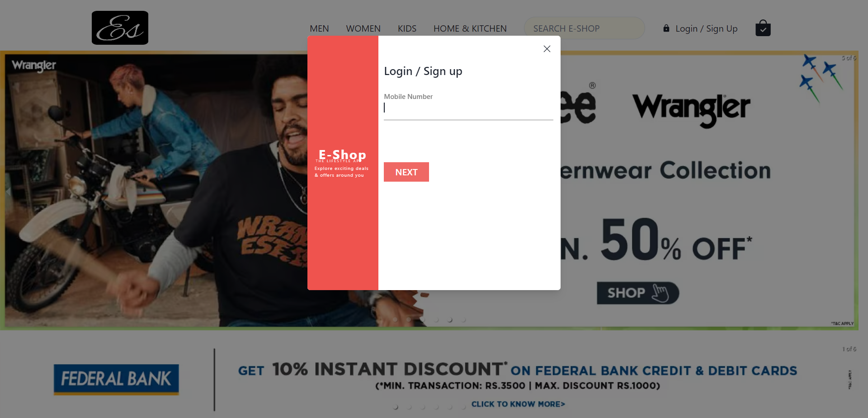Click the SHOP button on the Wrangler banner
Viewport: 868px width, 418px height.
point(637,293)
